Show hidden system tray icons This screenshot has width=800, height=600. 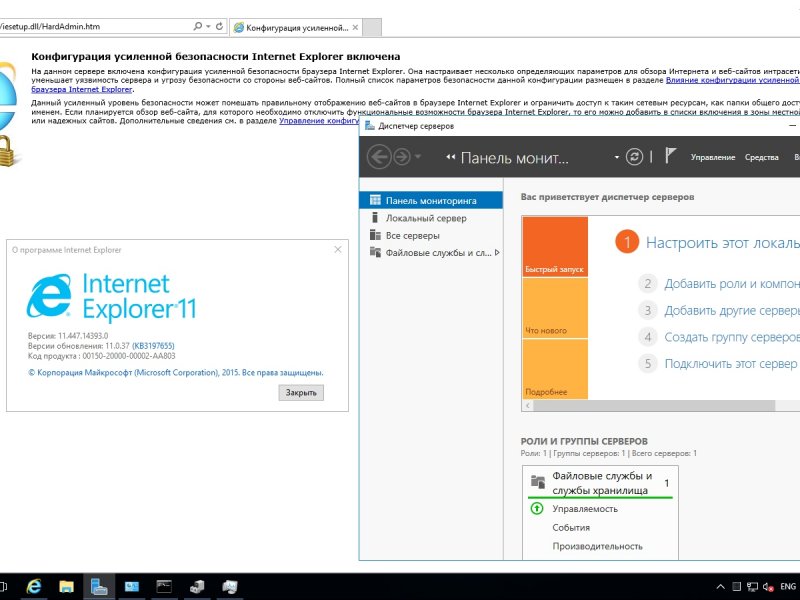point(720,587)
